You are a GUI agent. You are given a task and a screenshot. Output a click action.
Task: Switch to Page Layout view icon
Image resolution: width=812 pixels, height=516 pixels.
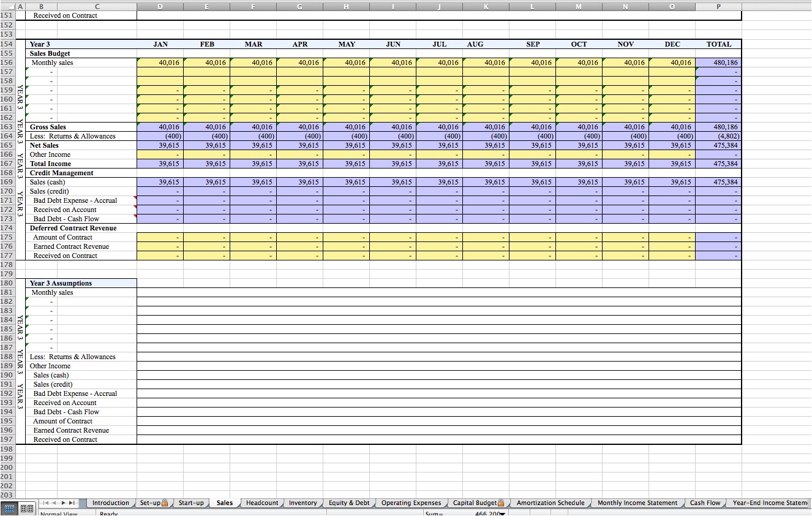tap(26, 509)
